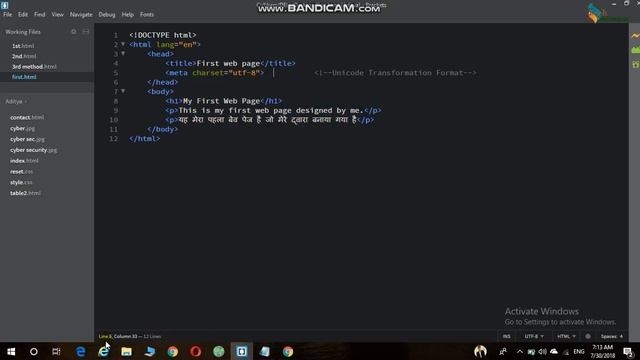Open green globe app on taskbar
The height and width of the screenshot is (360, 640).
(219, 351)
